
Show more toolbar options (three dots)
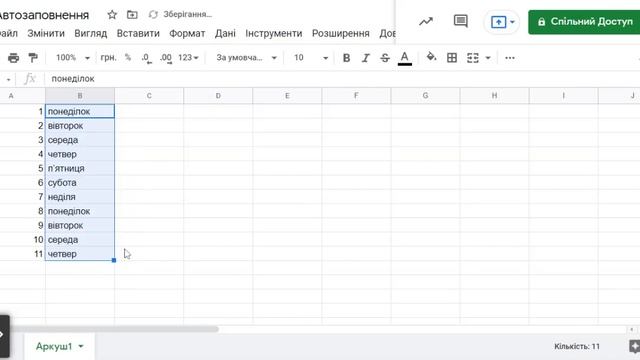(510, 58)
